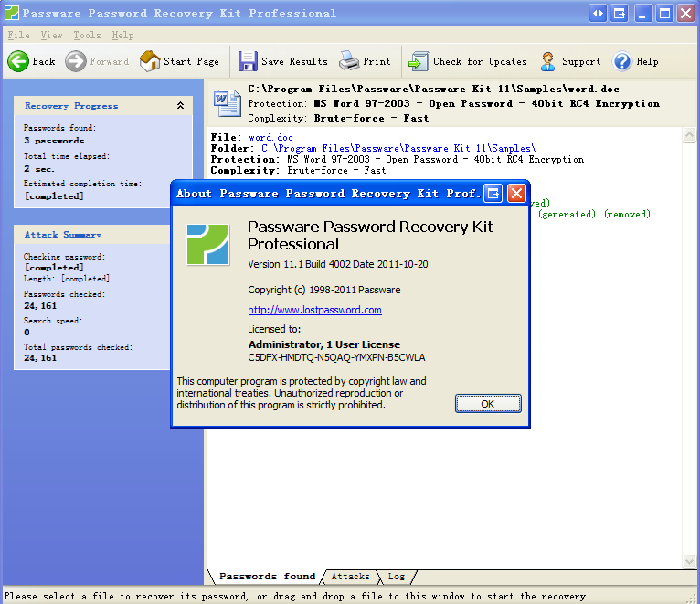Open the Help menu
The image size is (700, 604).
122,35
